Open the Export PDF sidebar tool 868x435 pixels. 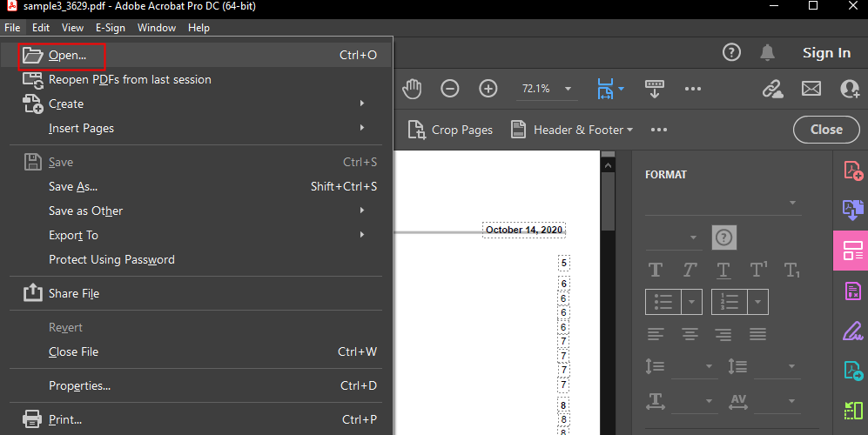coord(852,371)
